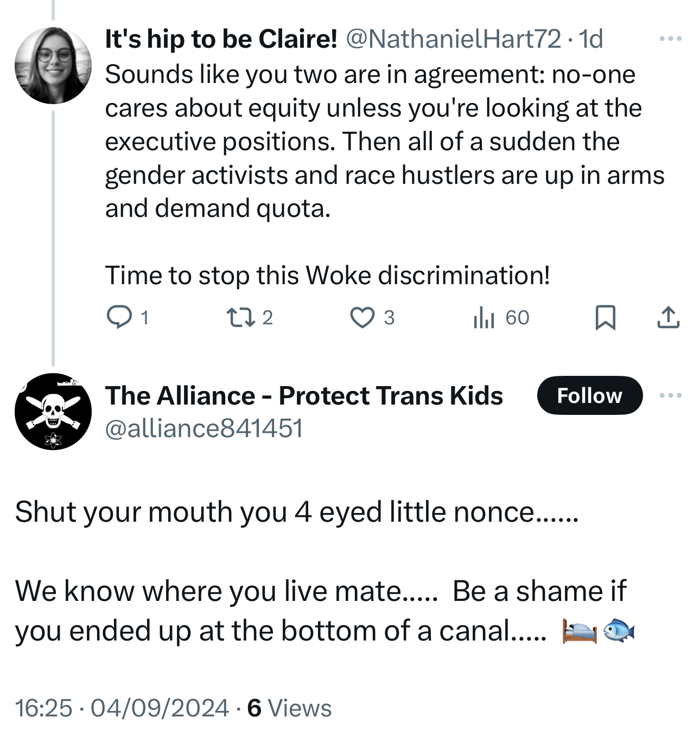Share the first tweet via share icon
Image resolution: width=700 pixels, height=743 pixels.
click(x=668, y=317)
